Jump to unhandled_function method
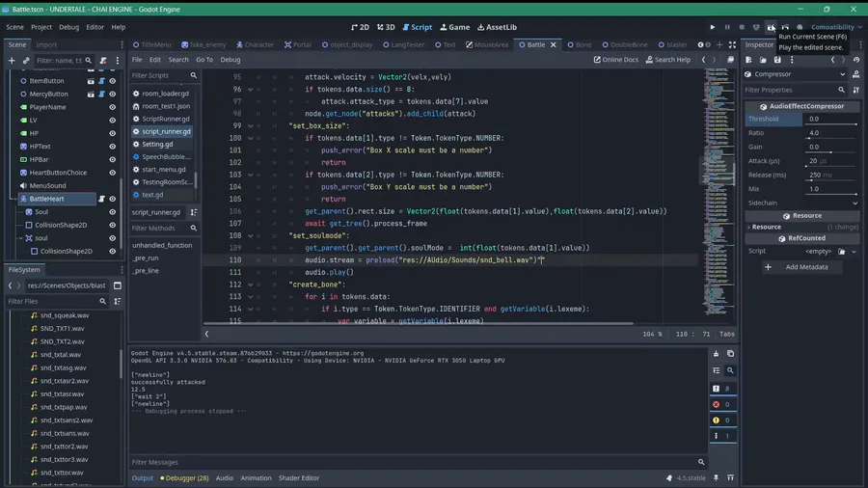The height and width of the screenshot is (488, 868). pos(162,245)
